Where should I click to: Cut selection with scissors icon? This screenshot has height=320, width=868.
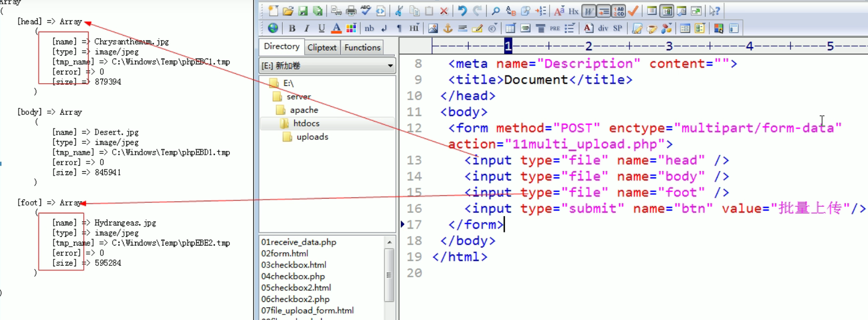pyautogui.click(x=399, y=11)
